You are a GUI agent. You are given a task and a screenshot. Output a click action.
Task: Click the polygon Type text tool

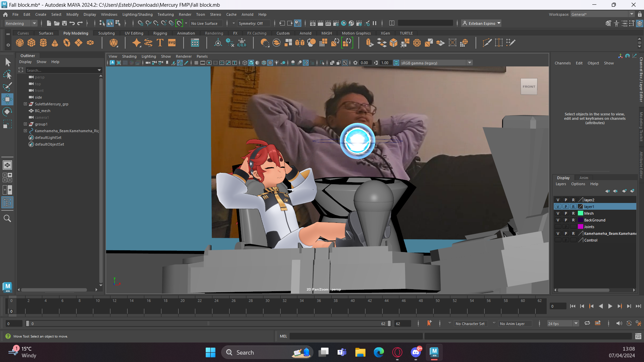tap(160, 43)
